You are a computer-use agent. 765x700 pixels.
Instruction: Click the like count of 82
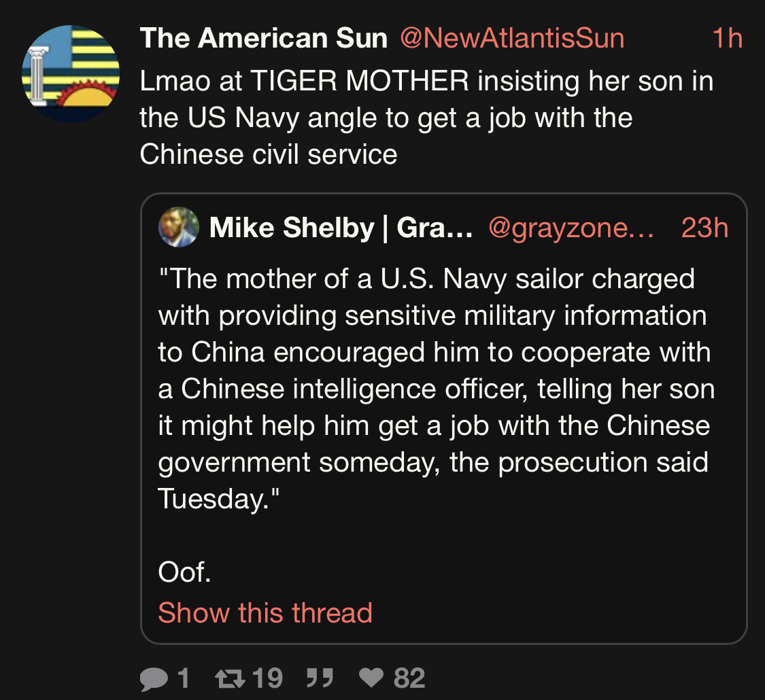pyautogui.click(x=409, y=678)
